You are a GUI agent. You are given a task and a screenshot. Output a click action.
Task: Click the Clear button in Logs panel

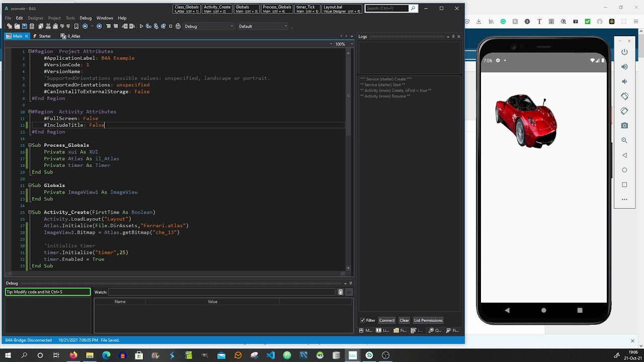pos(405,320)
